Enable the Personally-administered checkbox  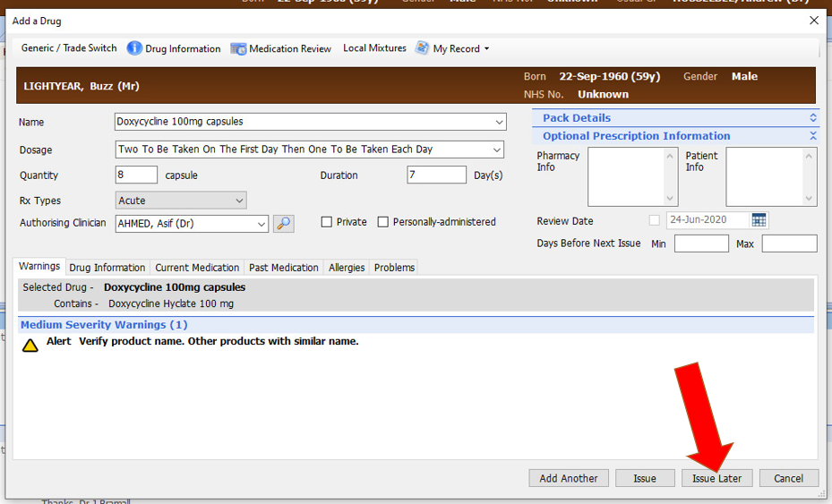pos(383,222)
